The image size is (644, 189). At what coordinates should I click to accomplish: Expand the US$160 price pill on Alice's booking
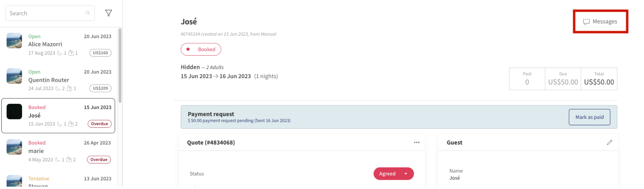[100, 53]
